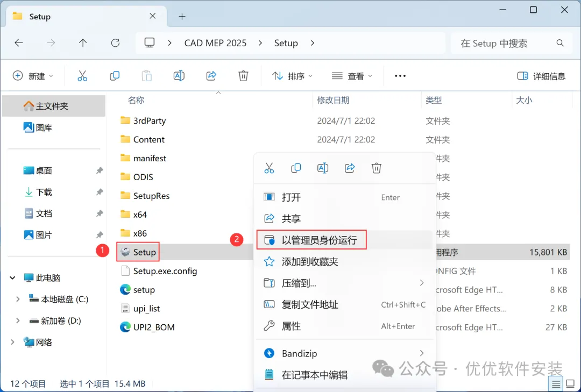581x392 pixels.
Task: Open the 排序 sort dropdown
Action: pos(292,76)
